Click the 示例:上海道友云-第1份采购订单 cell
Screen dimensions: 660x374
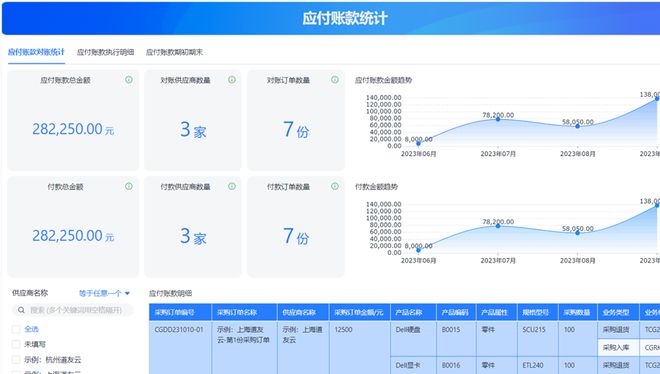[x=244, y=347]
